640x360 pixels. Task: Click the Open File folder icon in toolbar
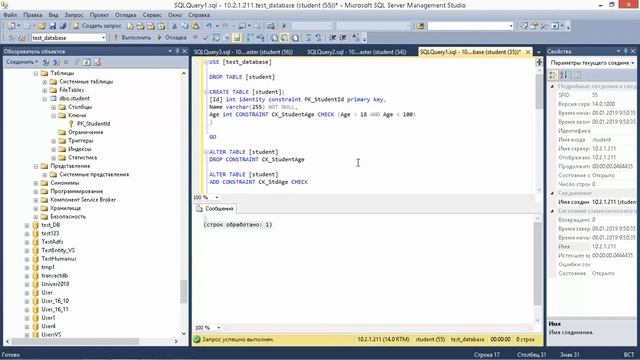point(41,26)
